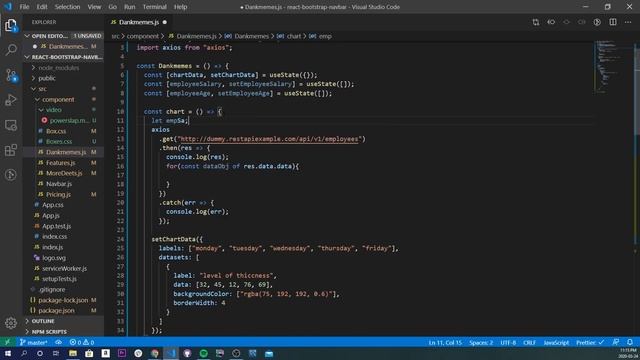This screenshot has width=640, height=360.
Task: Click the master branch indicator
Action: tap(34, 342)
